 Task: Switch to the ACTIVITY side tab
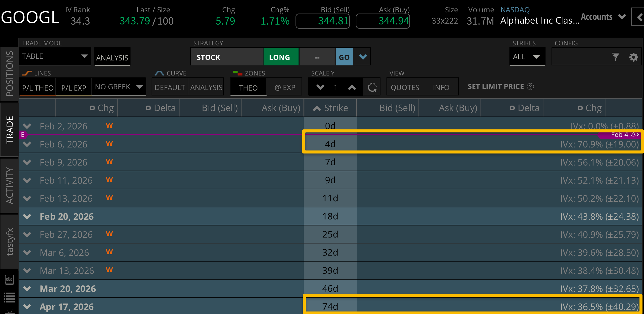pos(9,186)
